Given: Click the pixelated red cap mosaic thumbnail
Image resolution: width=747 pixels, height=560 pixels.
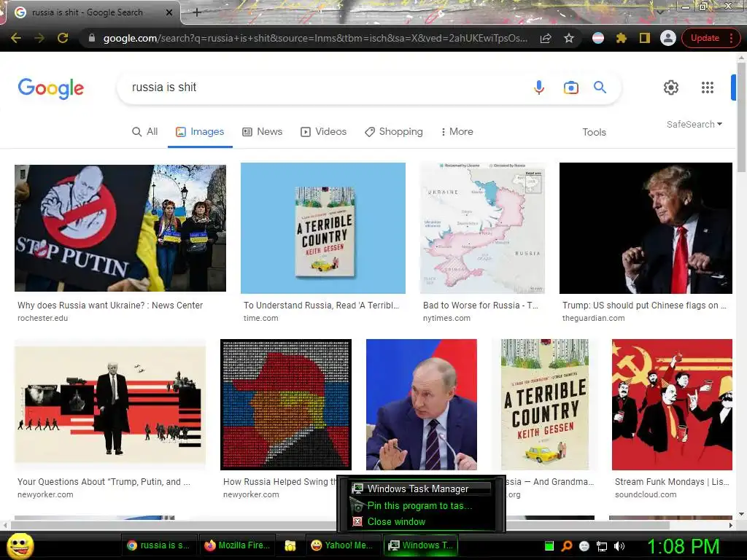Looking at the screenshot, I should [x=286, y=404].
